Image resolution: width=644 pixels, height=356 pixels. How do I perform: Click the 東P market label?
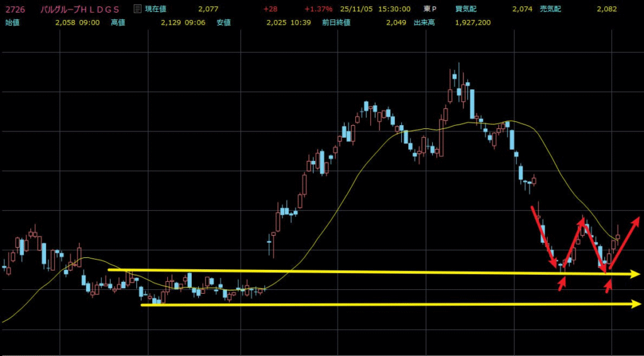pyautogui.click(x=430, y=9)
